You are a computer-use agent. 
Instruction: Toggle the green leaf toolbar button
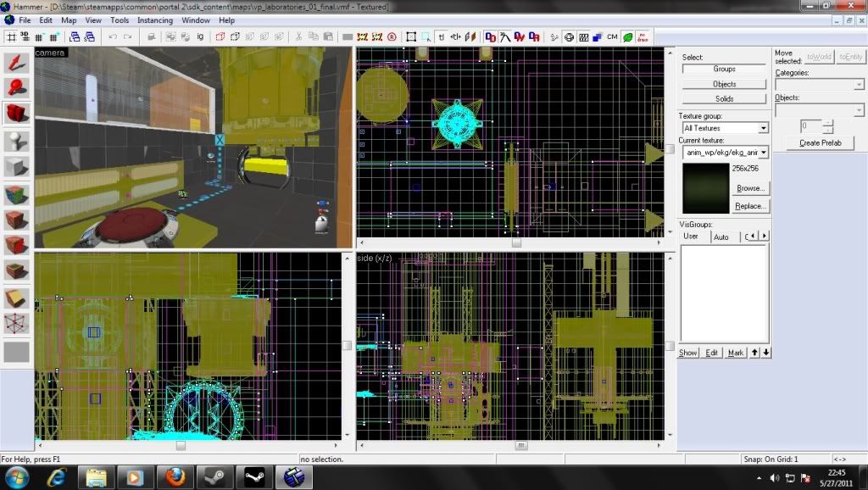628,37
